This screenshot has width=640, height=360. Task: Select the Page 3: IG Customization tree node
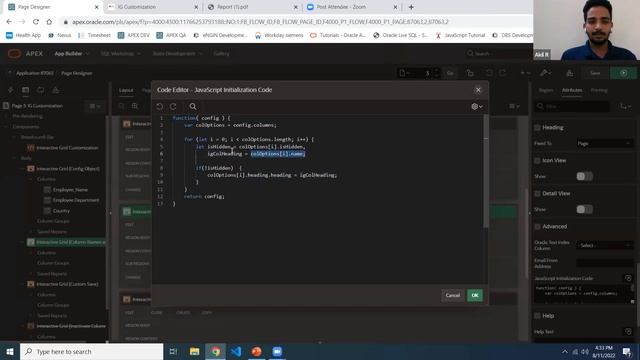pos(37,106)
